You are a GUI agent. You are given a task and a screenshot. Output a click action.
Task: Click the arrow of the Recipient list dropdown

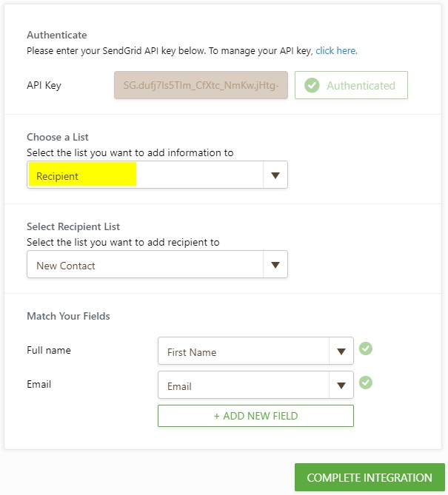[x=275, y=175]
